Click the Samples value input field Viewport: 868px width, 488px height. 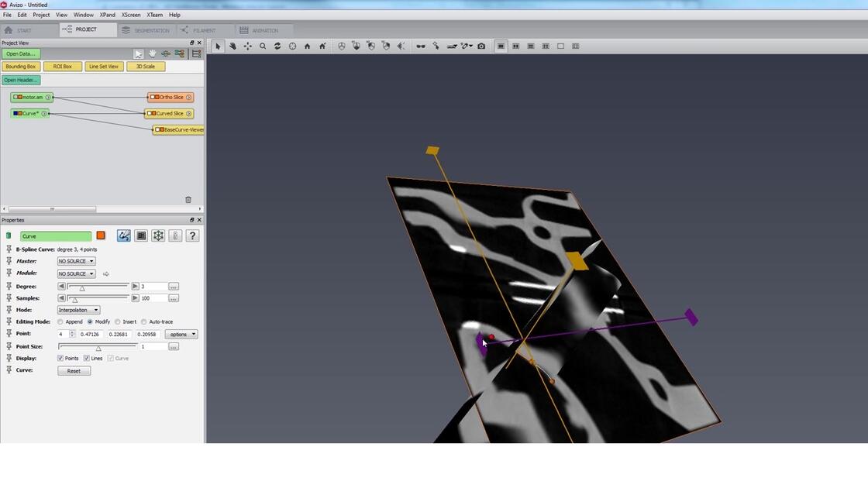[153, 299]
